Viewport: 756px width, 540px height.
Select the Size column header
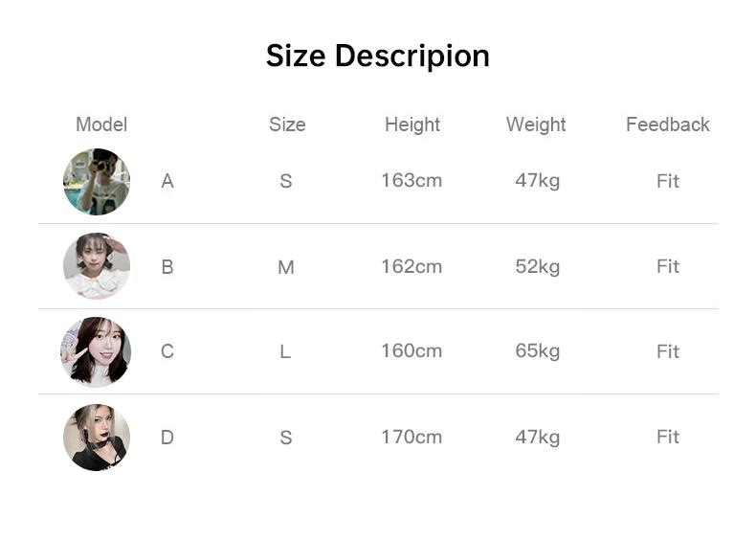287,124
